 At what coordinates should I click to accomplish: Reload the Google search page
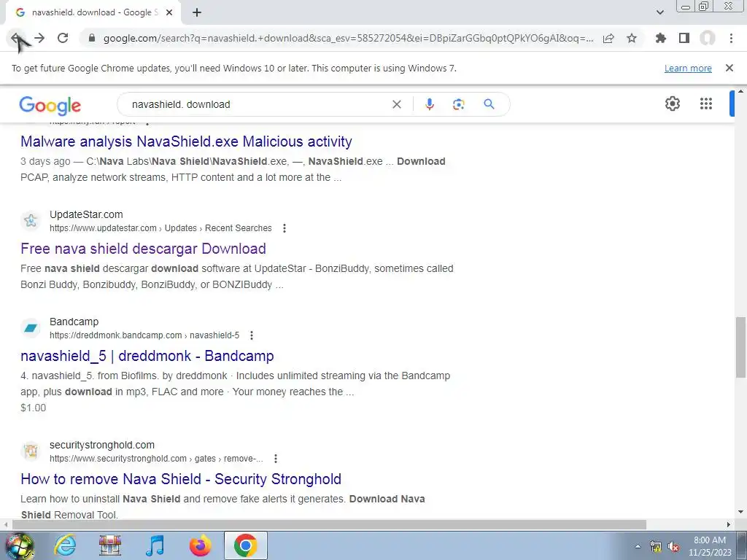point(63,38)
